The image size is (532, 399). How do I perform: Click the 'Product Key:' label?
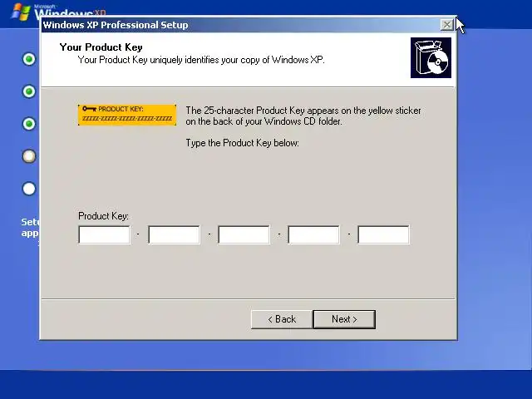(103, 216)
